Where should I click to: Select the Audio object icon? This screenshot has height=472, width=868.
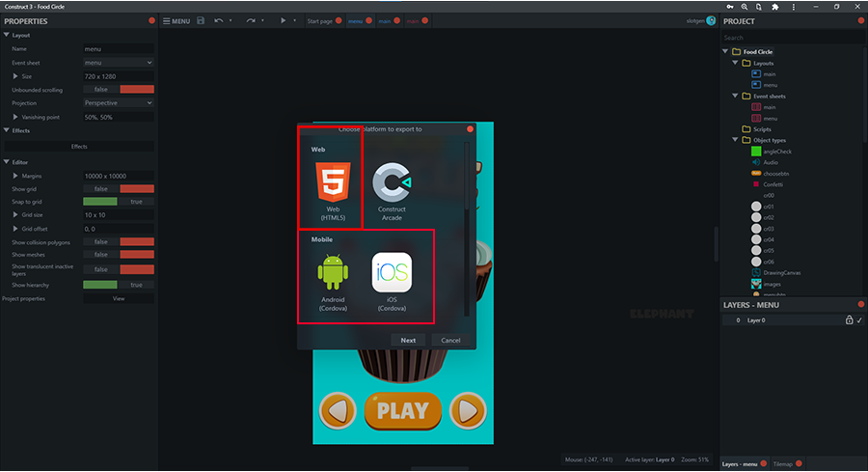tap(756, 162)
